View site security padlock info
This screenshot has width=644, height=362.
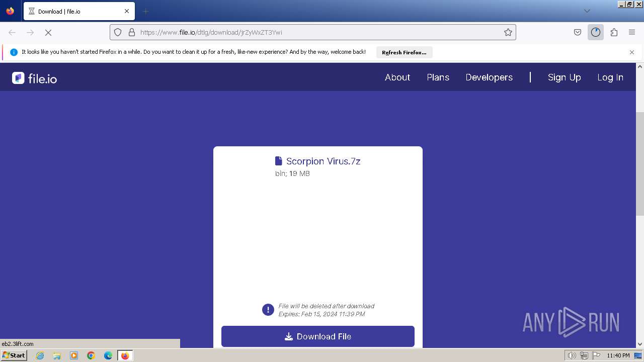pos(132,32)
